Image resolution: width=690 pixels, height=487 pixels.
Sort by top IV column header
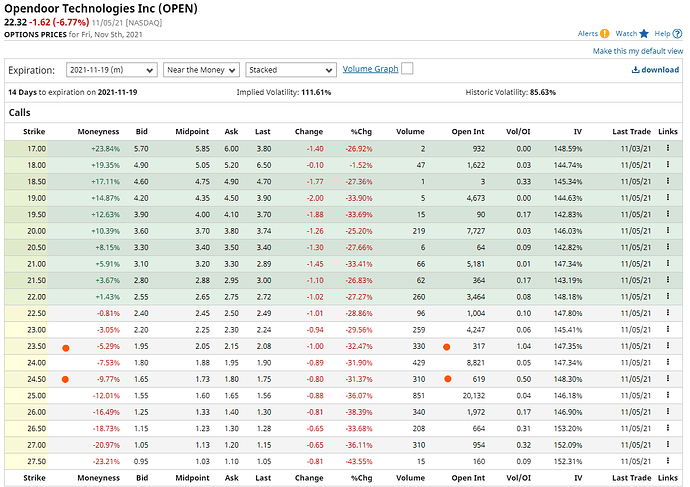tap(578, 132)
